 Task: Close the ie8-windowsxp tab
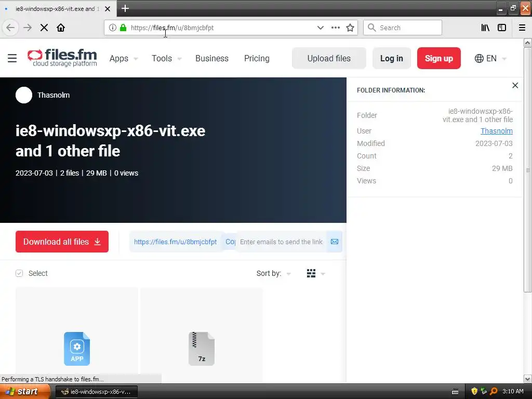[x=108, y=9]
